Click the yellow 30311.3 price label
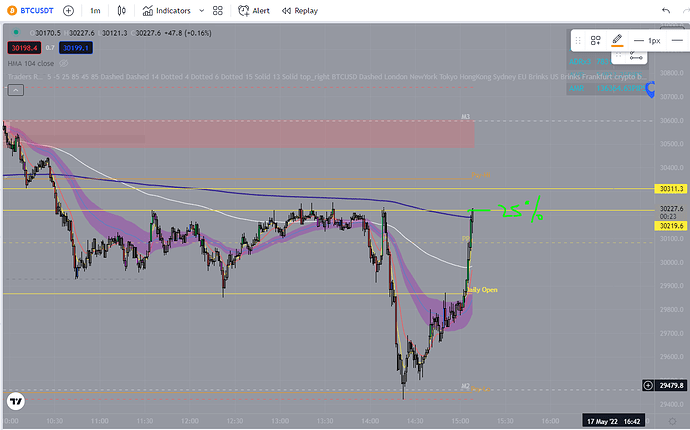The width and height of the screenshot is (690, 430). [671, 189]
